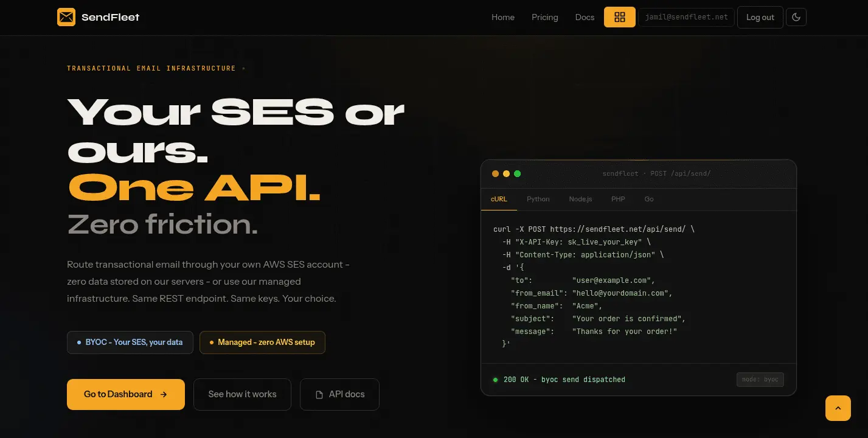Screen dimensions: 868x438
Task: Switch to the PHP code tab
Action: [x=618, y=199]
